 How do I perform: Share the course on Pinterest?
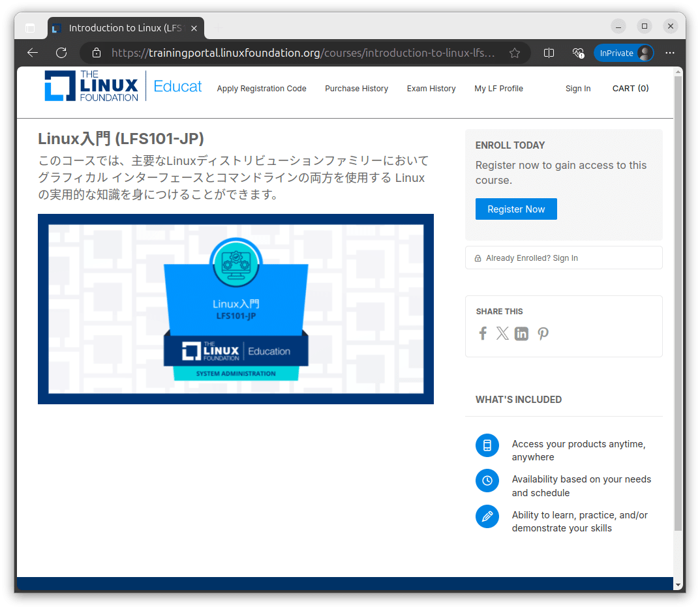pyautogui.click(x=543, y=333)
